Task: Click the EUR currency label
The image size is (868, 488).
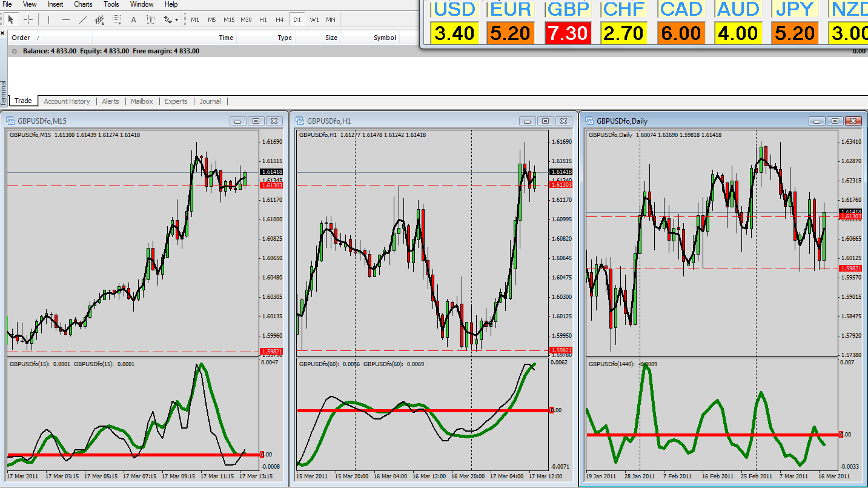Action: coord(511,9)
